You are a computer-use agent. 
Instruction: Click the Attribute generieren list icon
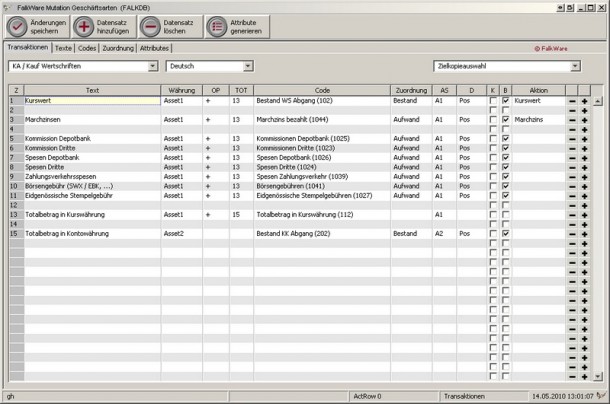tap(215, 26)
